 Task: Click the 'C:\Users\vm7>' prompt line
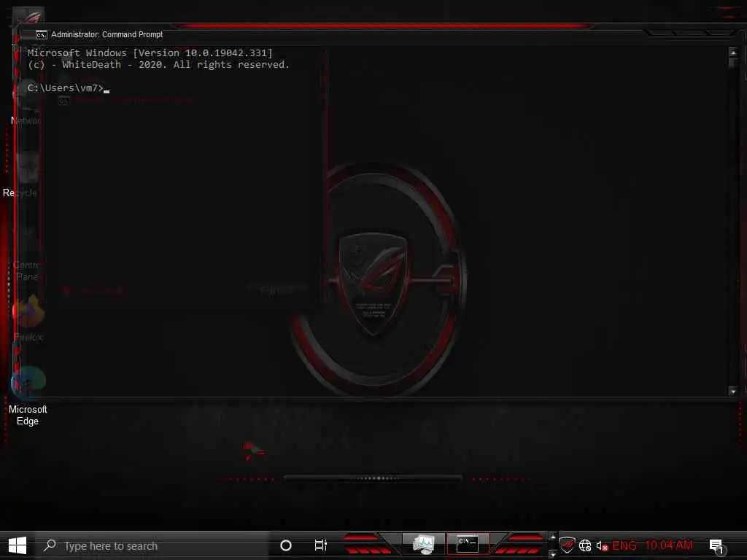[x=66, y=88]
